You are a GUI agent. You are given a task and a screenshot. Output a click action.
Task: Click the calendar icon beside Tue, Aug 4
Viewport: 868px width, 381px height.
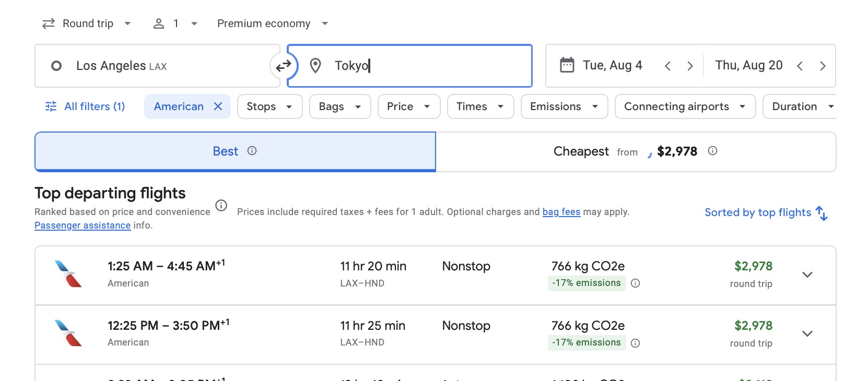(567, 65)
